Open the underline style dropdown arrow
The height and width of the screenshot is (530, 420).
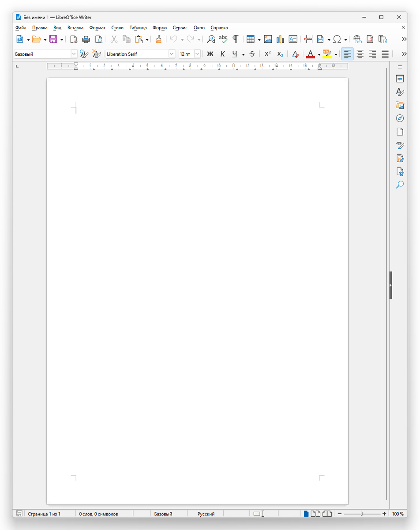[243, 54]
